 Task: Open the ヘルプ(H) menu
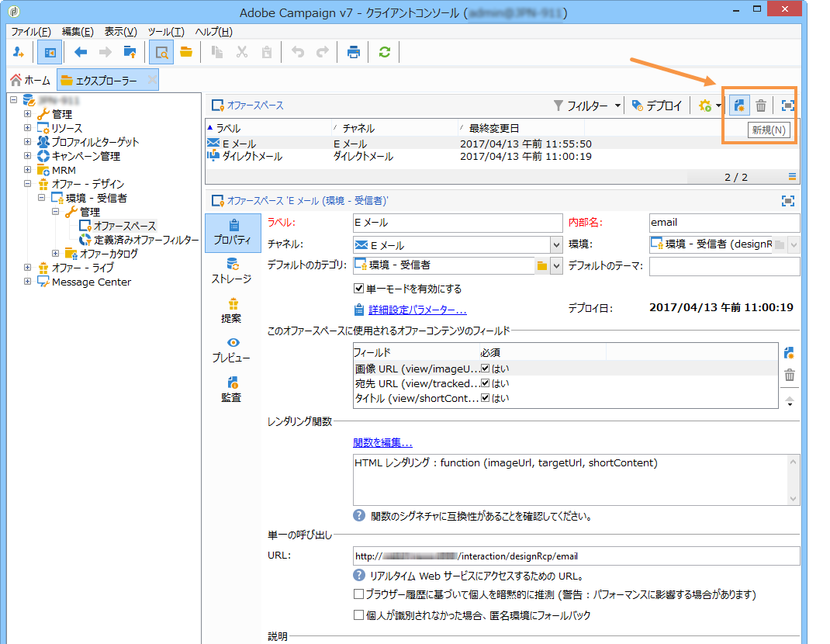(214, 32)
